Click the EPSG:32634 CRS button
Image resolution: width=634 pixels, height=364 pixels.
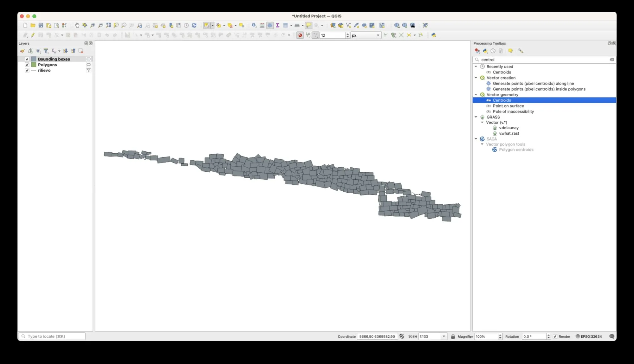(588, 336)
